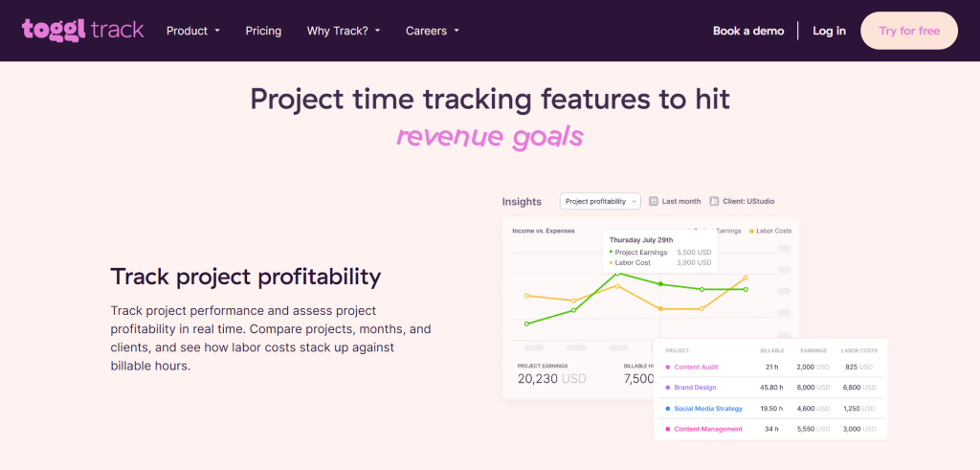Click the Last month calendar icon
980x470 pixels.
(x=654, y=201)
